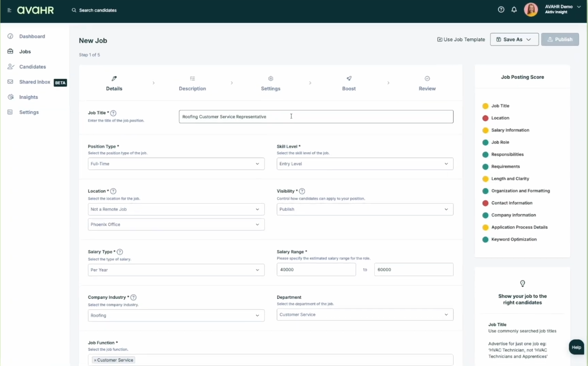Open the notifications bell
The width and height of the screenshot is (588, 366).
click(514, 10)
